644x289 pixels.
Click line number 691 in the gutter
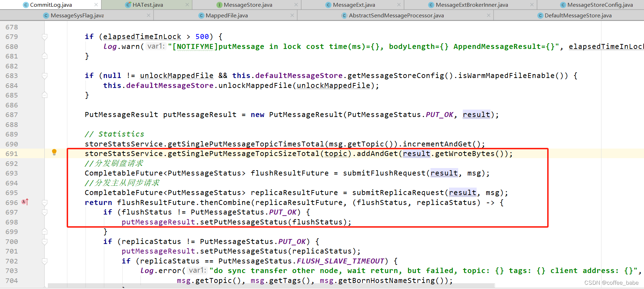click(x=12, y=154)
